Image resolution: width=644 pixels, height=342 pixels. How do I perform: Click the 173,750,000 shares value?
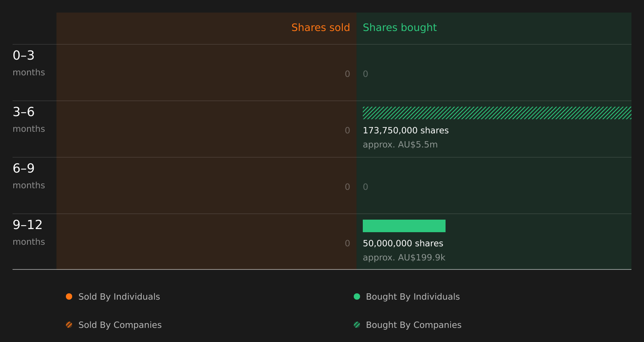(406, 131)
